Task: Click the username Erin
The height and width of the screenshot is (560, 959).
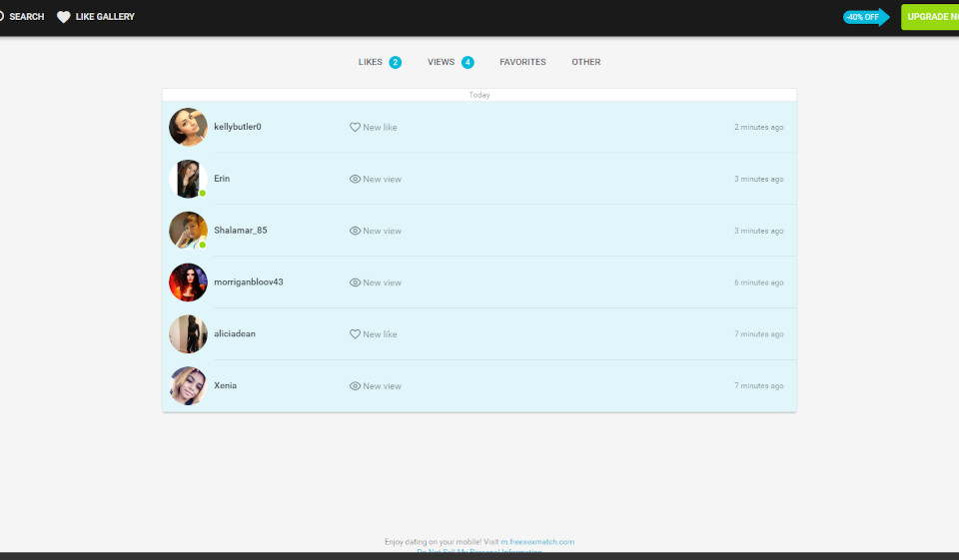Action: 222,179
